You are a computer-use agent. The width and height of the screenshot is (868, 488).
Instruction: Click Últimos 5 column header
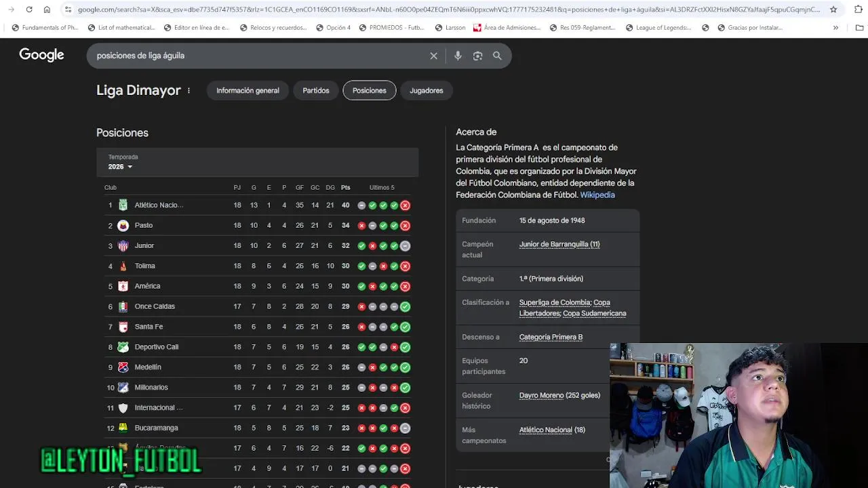click(x=382, y=188)
